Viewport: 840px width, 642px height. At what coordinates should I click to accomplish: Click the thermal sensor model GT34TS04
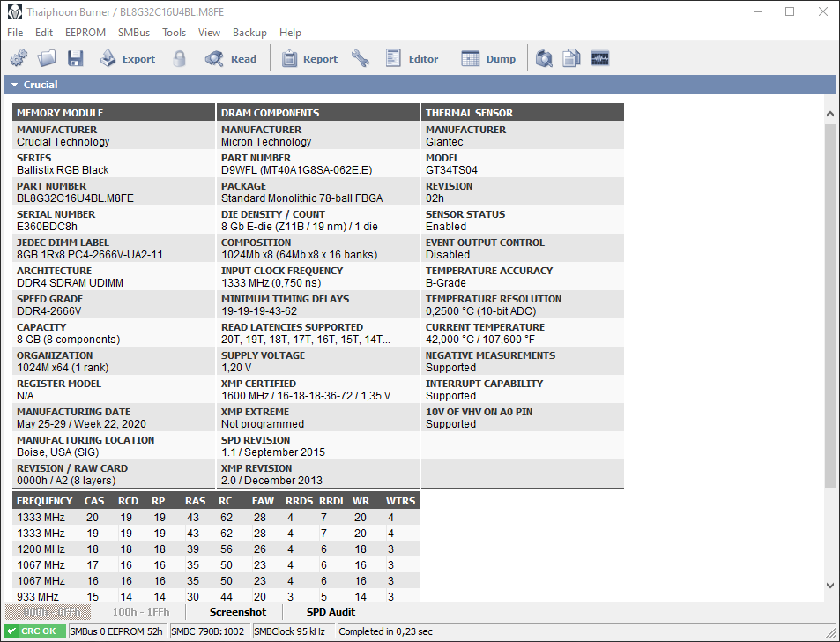point(451,170)
